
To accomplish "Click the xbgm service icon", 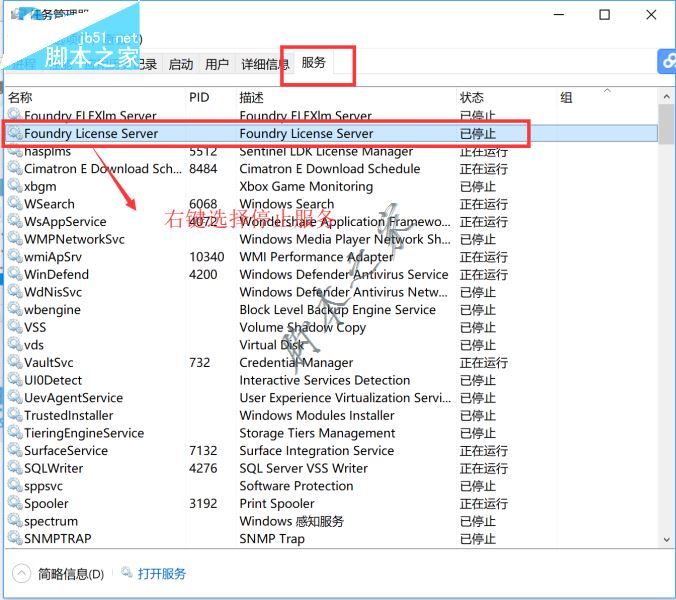I will click(x=15, y=185).
